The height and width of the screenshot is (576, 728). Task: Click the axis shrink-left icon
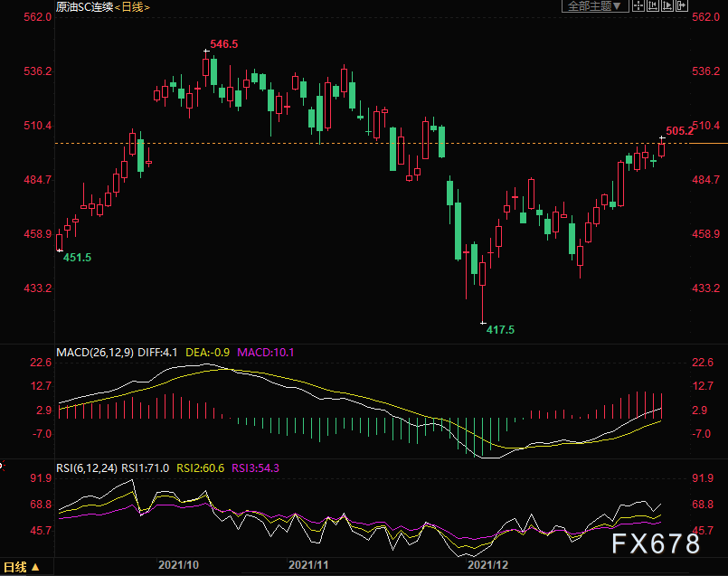tap(653, 5)
